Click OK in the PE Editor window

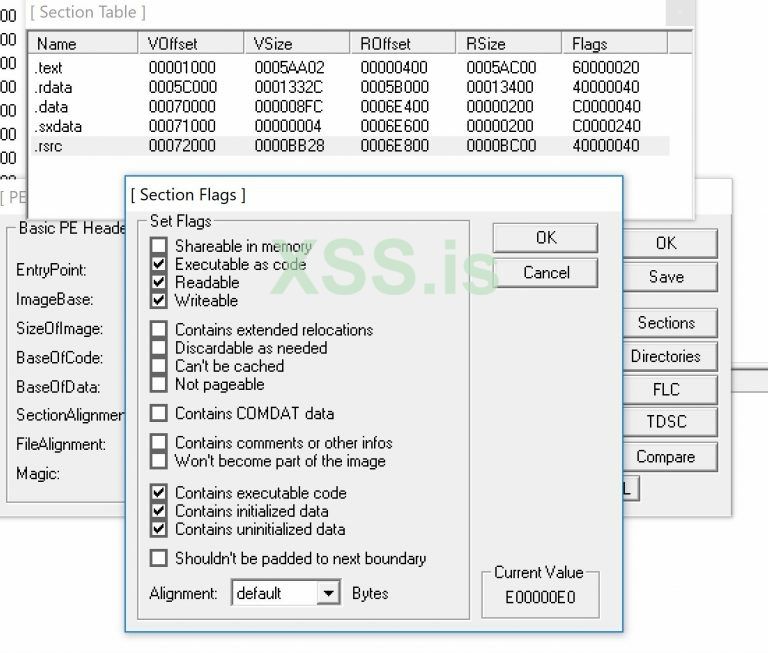click(x=670, y=243)
